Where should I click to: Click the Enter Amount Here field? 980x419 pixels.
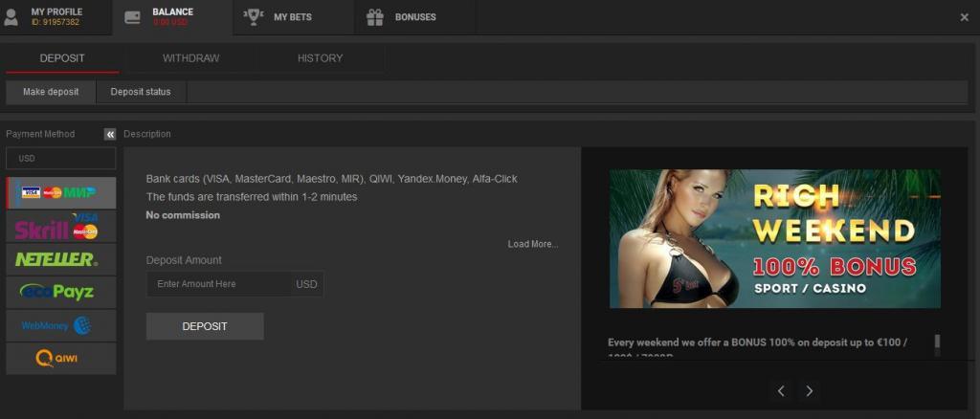219,284
